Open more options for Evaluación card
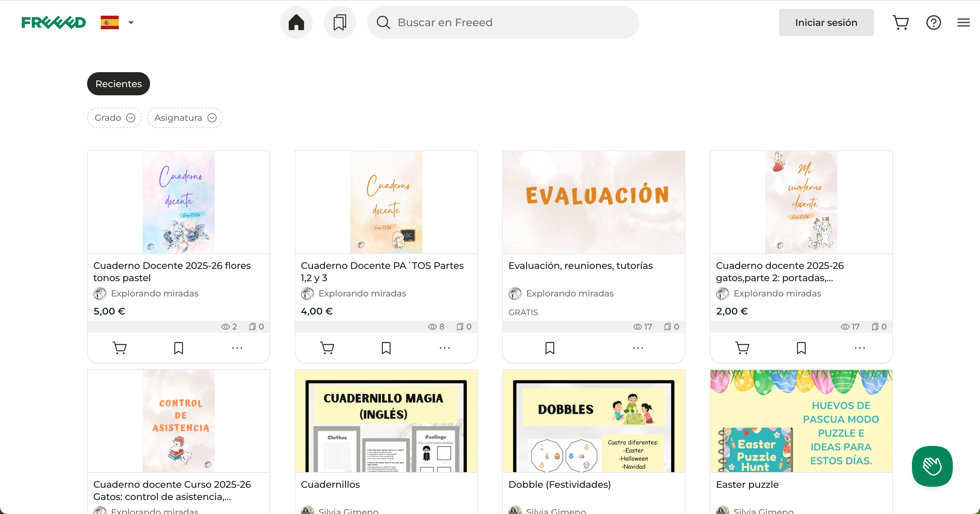 point(638,348)
